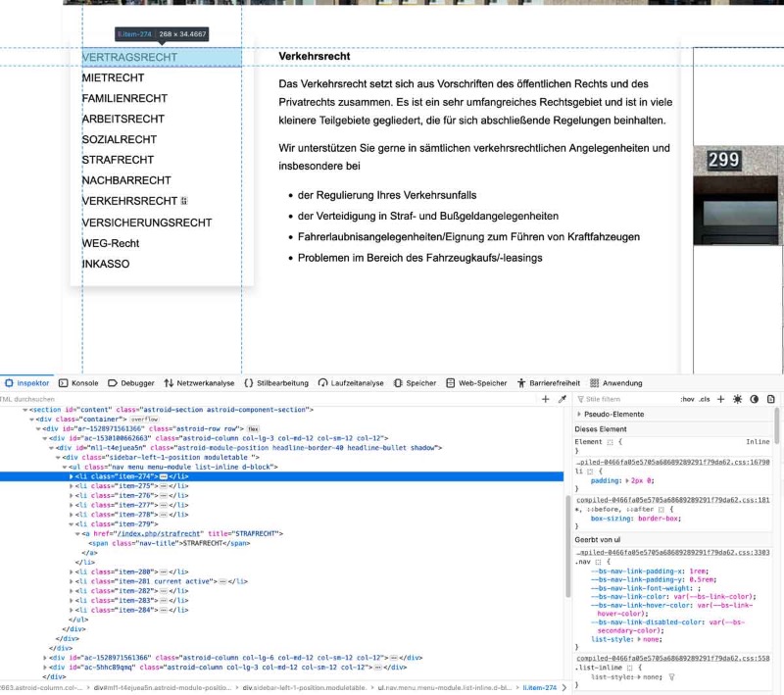Switch to the Netzwerkanalyse tab

pyautogui.click(x=199, y=383)
